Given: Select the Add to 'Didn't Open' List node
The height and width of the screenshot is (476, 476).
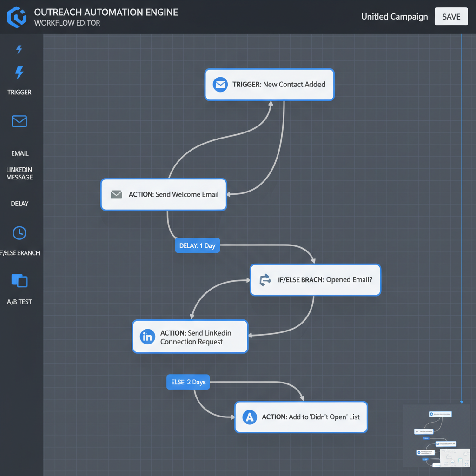Looking at the screenshot, I should pos(301,417).
